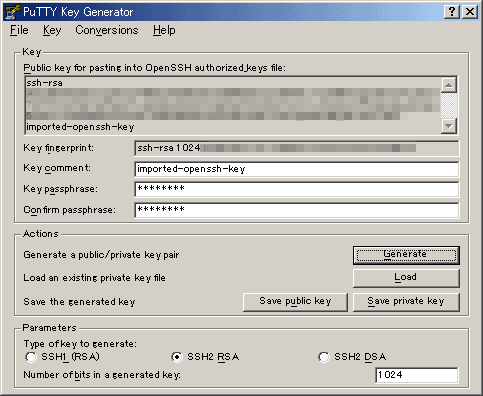Click the public key scrollbar down arrow
Screen dimensions: 483x396
click(x=449, y=126)
